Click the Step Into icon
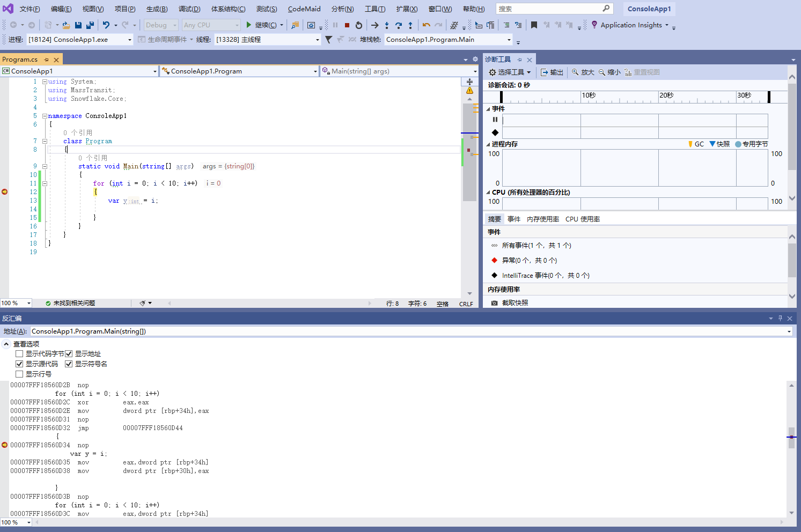The width and height of the screenshot is (801, 532). coord(387,25)
